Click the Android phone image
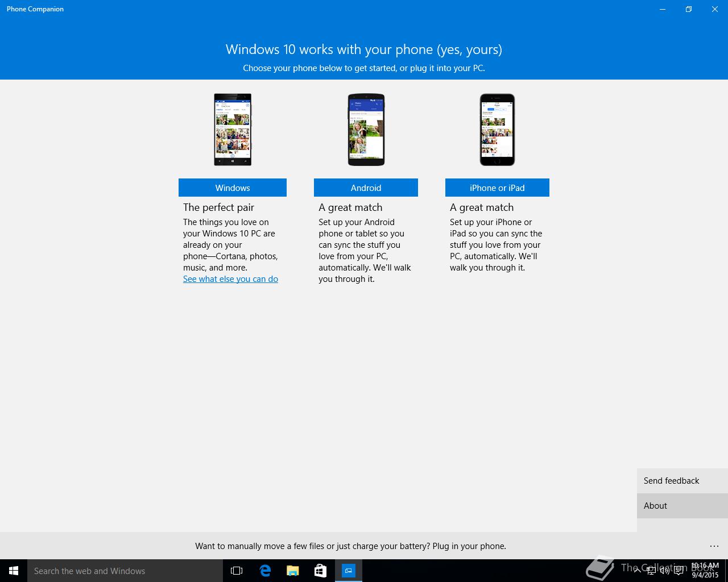Screen dimensions: 728x582 pos(366,130)
